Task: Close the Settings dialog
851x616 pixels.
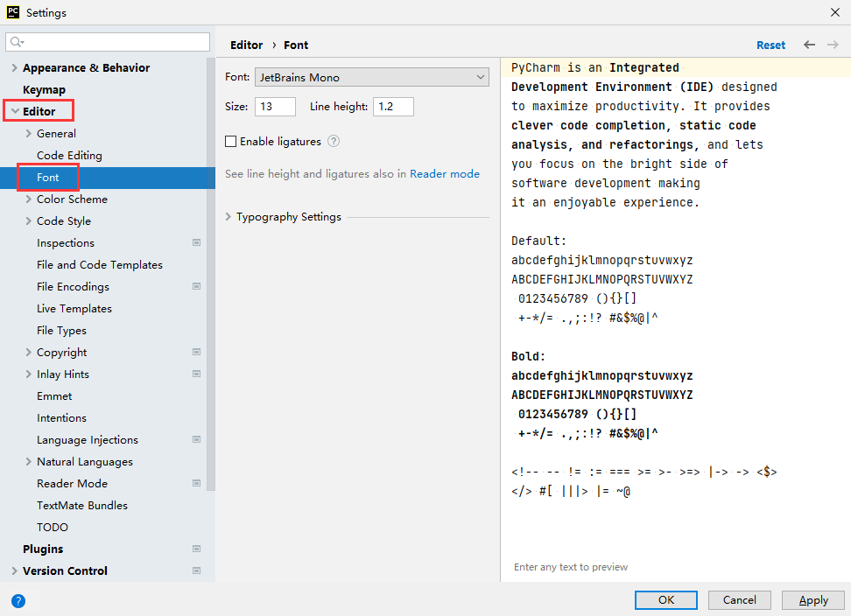Action: point(834,12)
